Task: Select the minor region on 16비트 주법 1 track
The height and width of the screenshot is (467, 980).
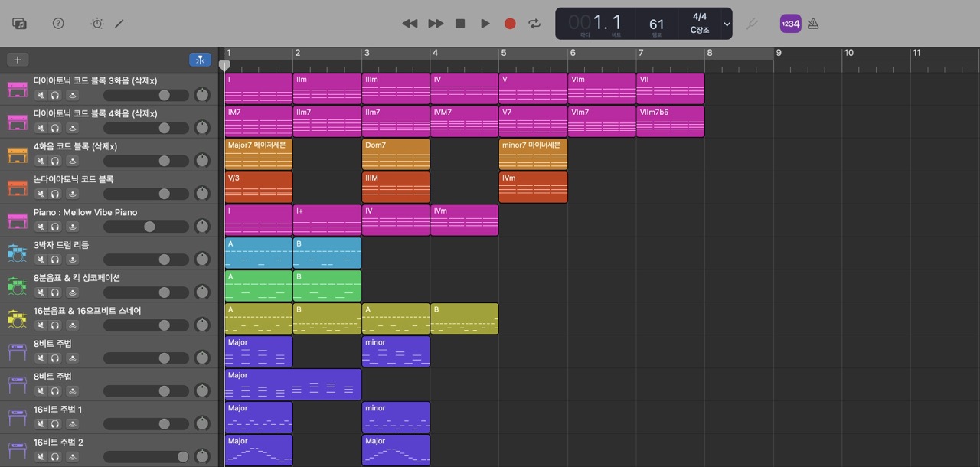Action: coord(396,417)
